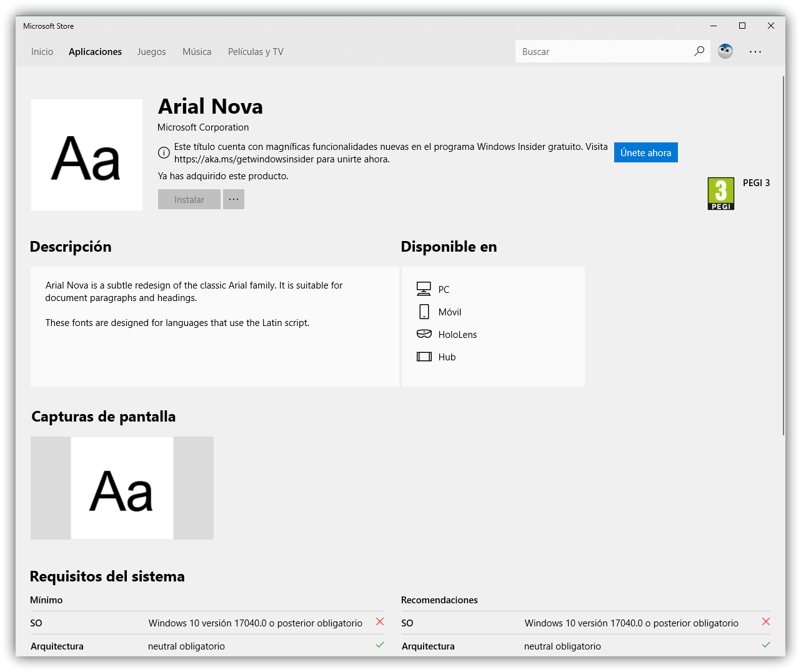Click the Disponible en heading
801x672 pixels.
coord(449,247)
